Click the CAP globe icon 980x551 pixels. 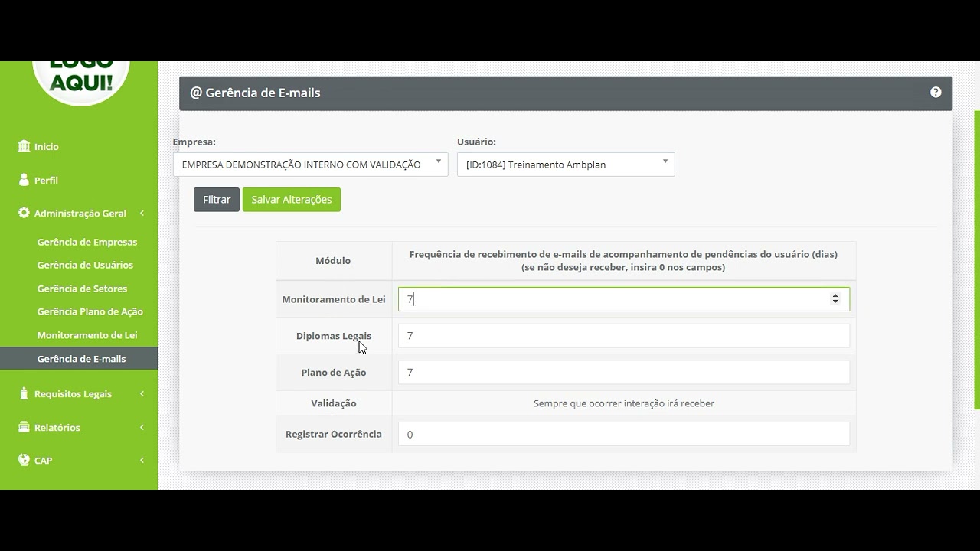[24, 460]
